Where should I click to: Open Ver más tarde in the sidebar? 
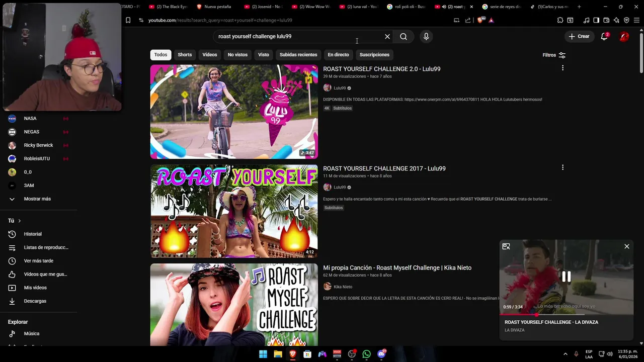pyautogui.click(x=38, y=261)
